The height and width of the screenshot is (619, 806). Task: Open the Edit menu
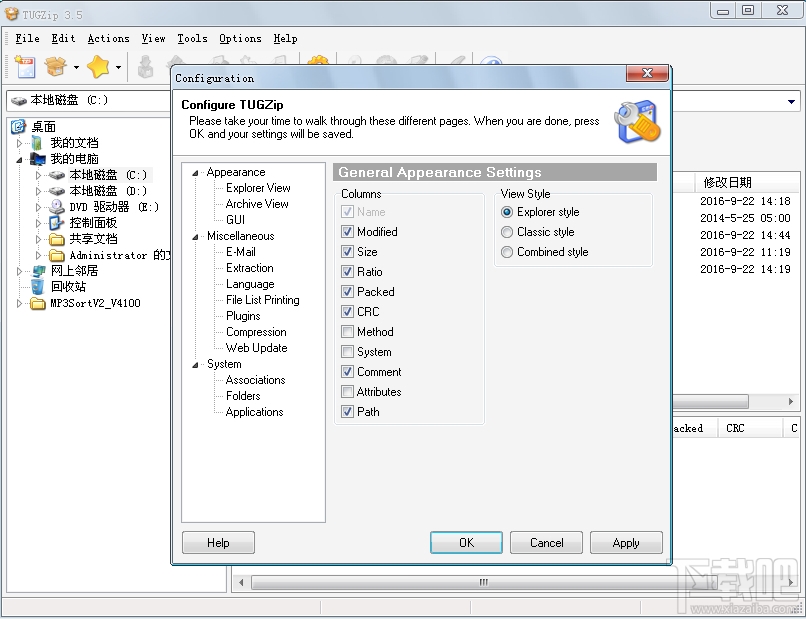[63, 39]
